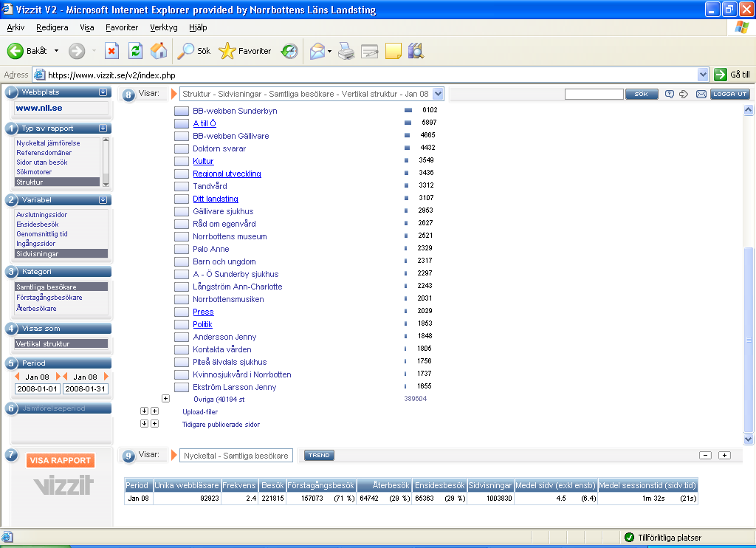Open the Home page icon

click(159, 51)
